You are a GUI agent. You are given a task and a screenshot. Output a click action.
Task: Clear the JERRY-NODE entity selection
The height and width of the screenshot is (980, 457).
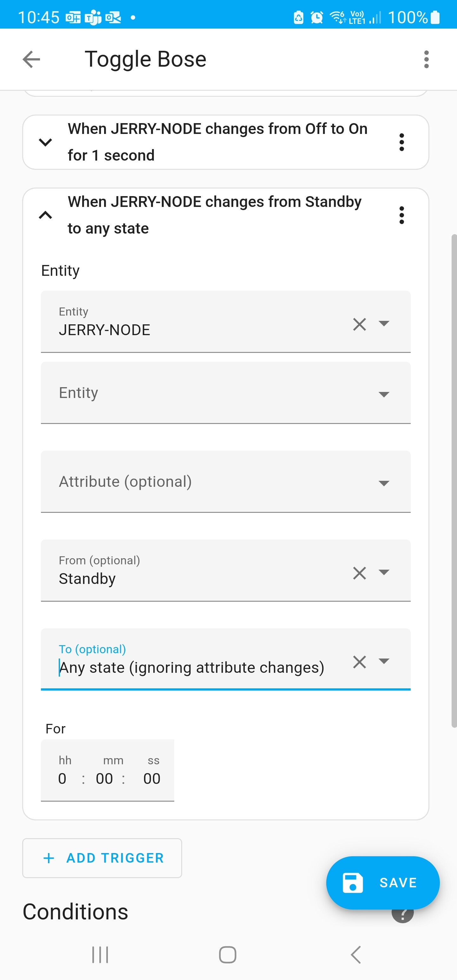359,324
